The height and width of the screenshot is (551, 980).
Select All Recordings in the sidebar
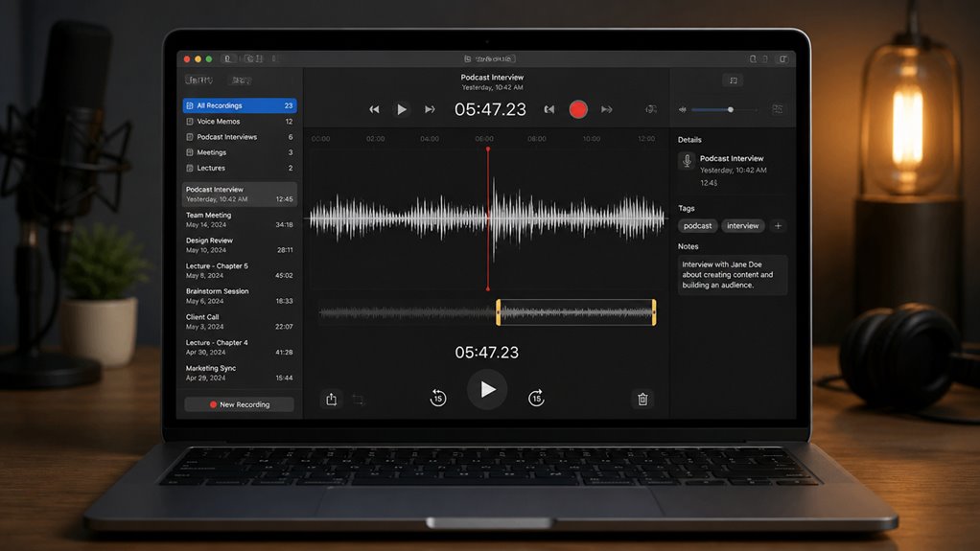240,105
